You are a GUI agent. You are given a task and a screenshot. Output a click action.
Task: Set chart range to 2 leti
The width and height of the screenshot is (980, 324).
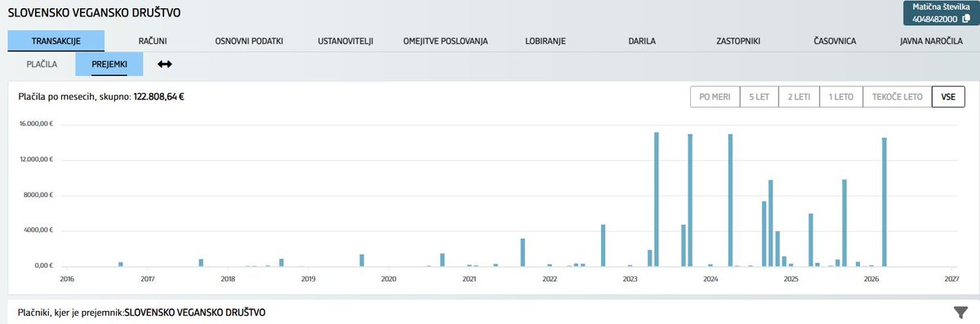[799, 96]
